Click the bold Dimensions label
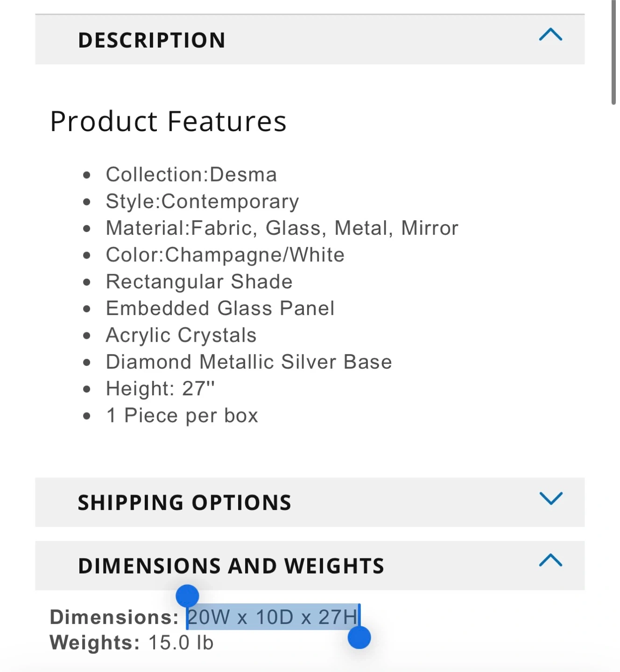This screenshot has width=620, height=672. pyautogui.click(x=114, y=617)
